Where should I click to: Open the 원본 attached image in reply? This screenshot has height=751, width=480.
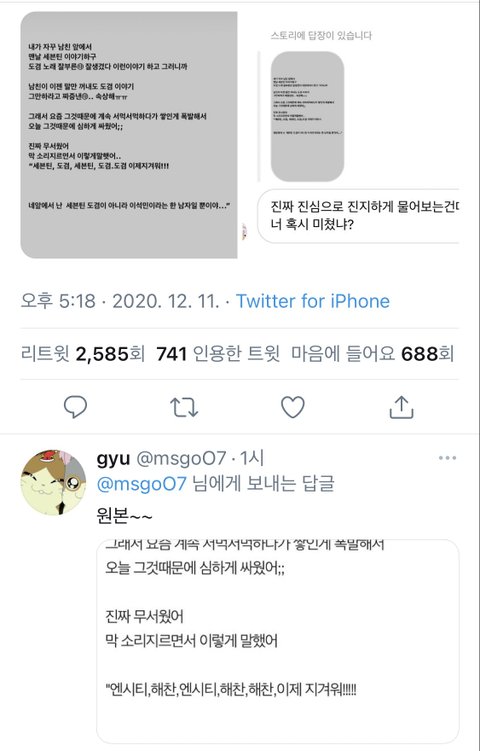pyautogui.click(x=278, y=641)
